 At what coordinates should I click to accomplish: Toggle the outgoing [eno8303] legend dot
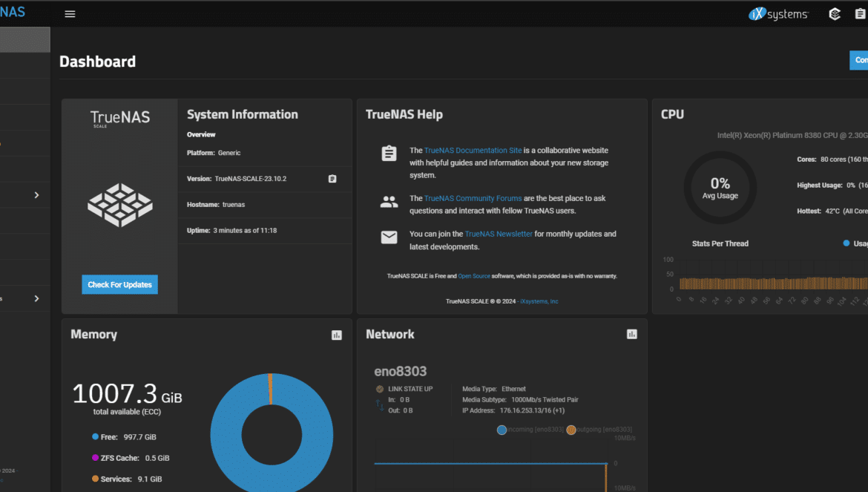click(571, 430)
